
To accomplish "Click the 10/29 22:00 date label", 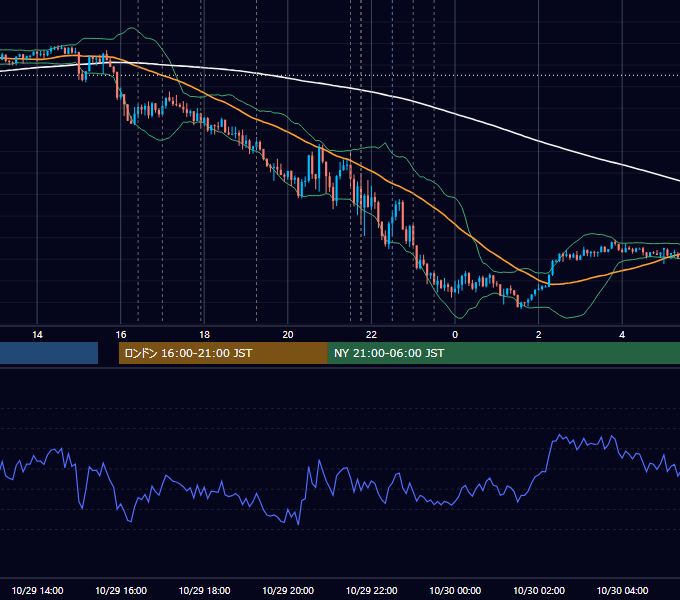I will (x=371, y=590).
